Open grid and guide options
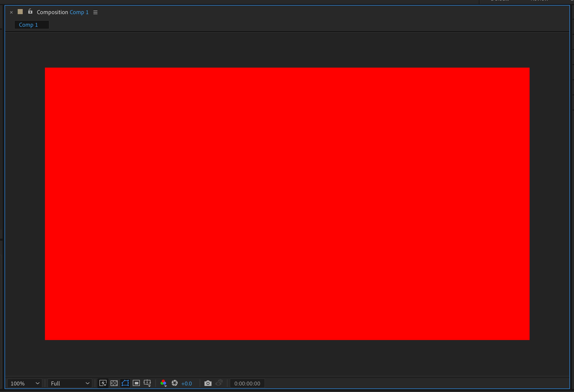The height and width of the screenshot is (392, 574). [x=147, y=383]
